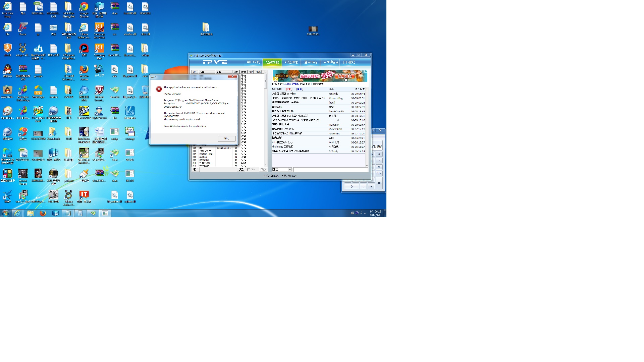Open Internet Explorer from the taskbar

pyautogui.click(x=17, y=213)
